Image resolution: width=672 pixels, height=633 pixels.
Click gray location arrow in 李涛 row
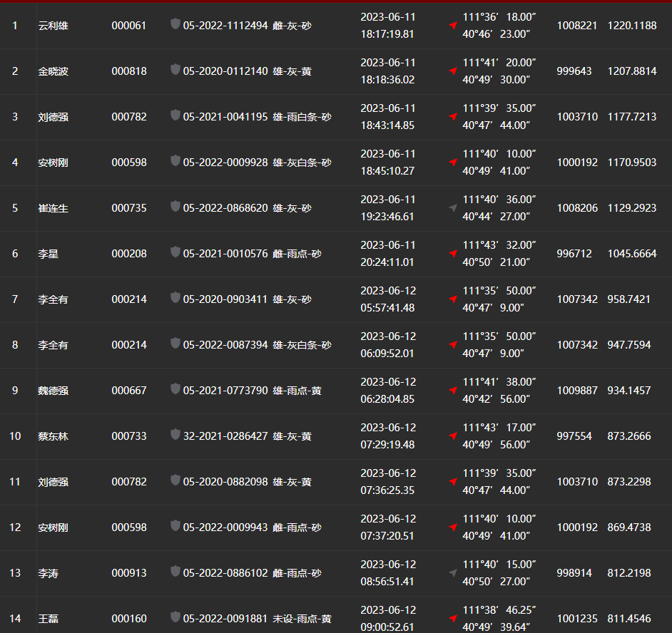point(453,573)
